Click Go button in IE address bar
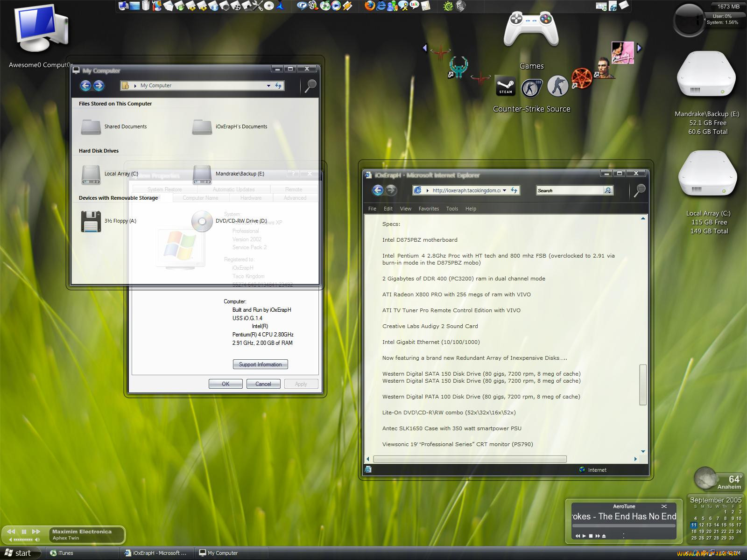The height and width of the screenshot is (560, 747). click(x=514, y=190)
